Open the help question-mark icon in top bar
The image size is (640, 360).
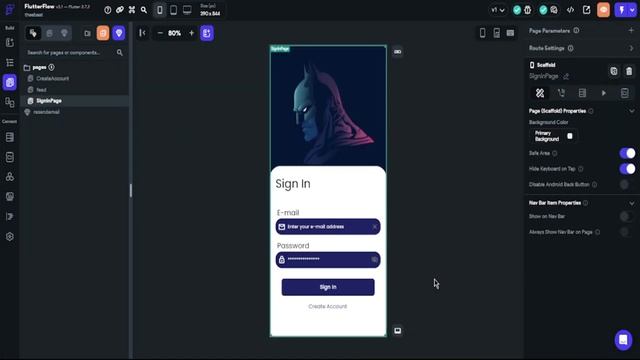coord(107,10)
